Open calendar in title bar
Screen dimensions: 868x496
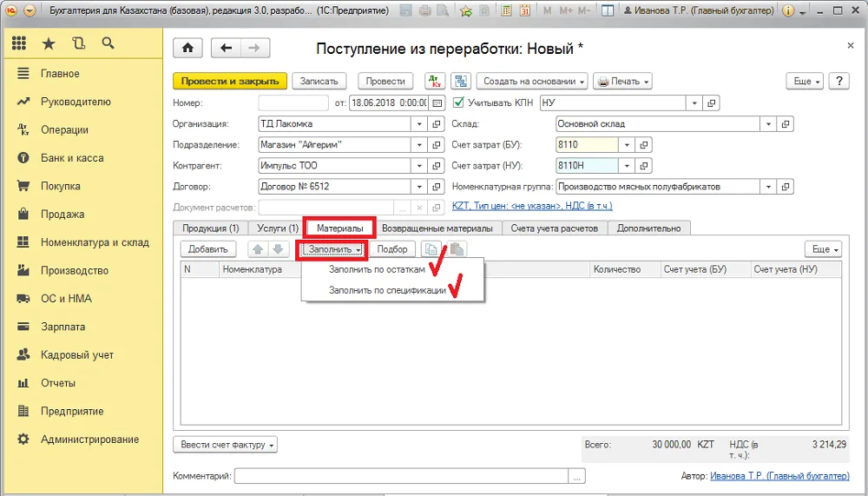(x=525, y=10)
